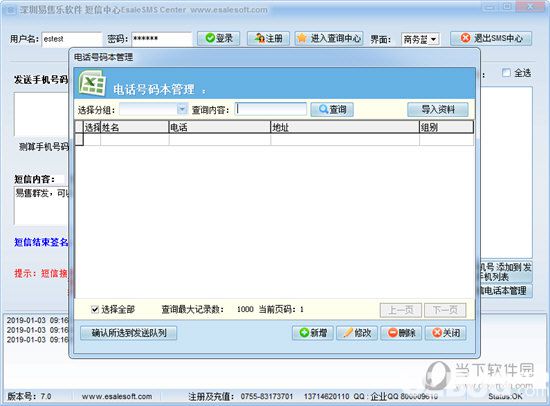This screenshot has height=406, width=550.
Task: Click 确认所选到发送队列 button
Action: click(x=129, y=333)
